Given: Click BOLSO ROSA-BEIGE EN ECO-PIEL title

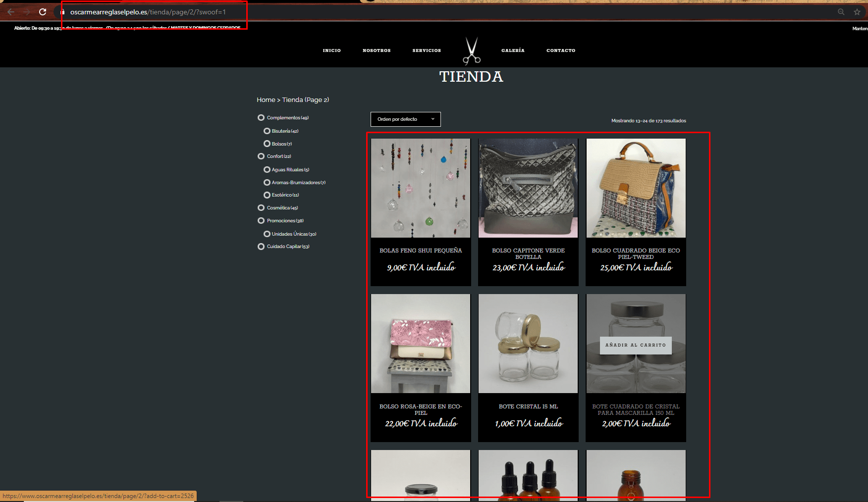Looking at the screenshot, I should [421, 409].
